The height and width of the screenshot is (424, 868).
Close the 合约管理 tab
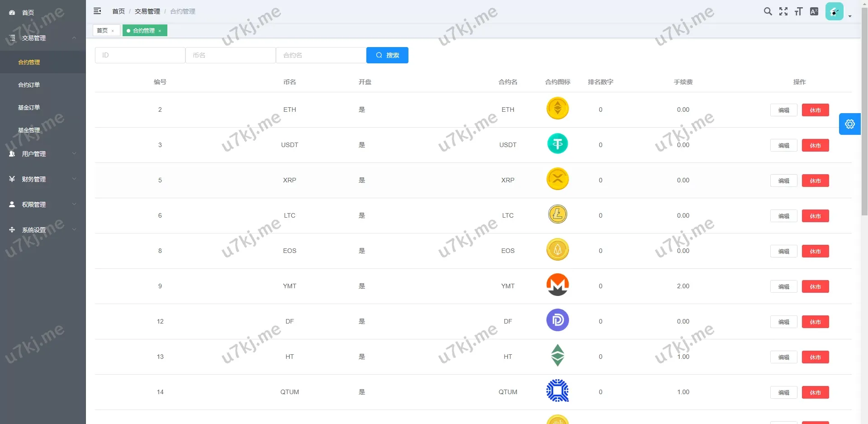(x=160, y=31)
